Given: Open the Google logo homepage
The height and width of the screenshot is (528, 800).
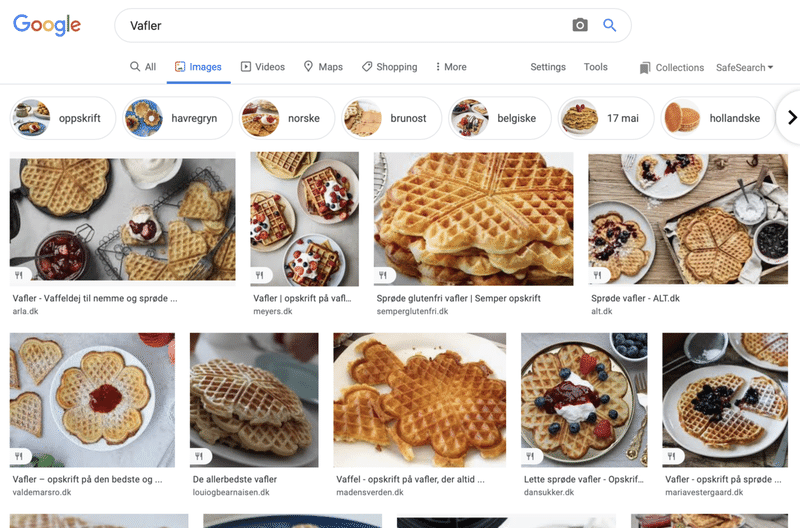Looking at the screenshot, I should [47, 25].
